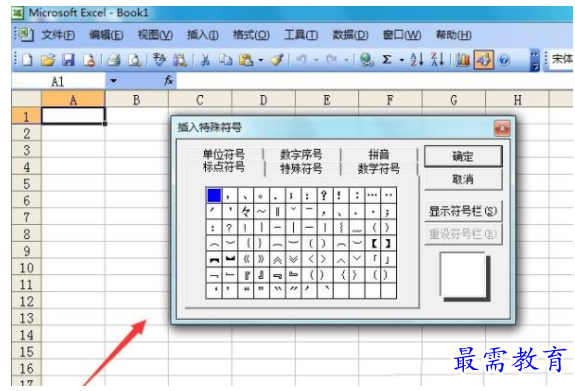Click the AutoSum sigma icon
Screen dimensions: 575x391
point(387,60)
